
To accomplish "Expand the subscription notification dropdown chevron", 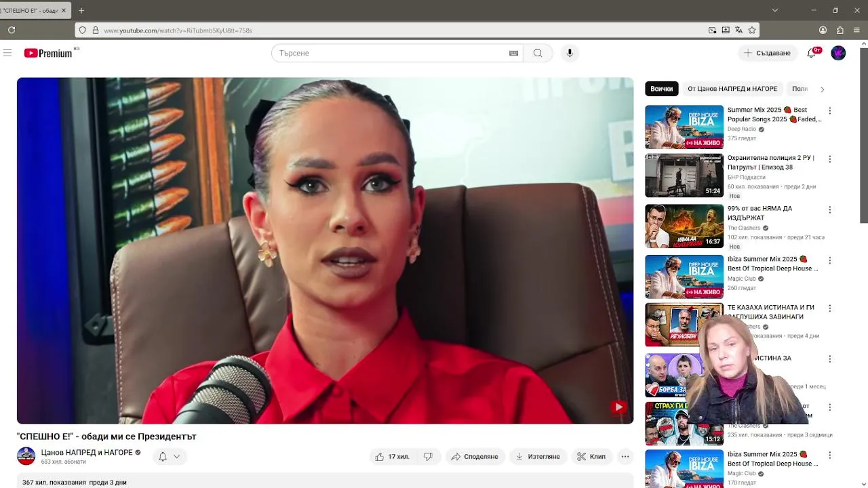I will point(176,456).
